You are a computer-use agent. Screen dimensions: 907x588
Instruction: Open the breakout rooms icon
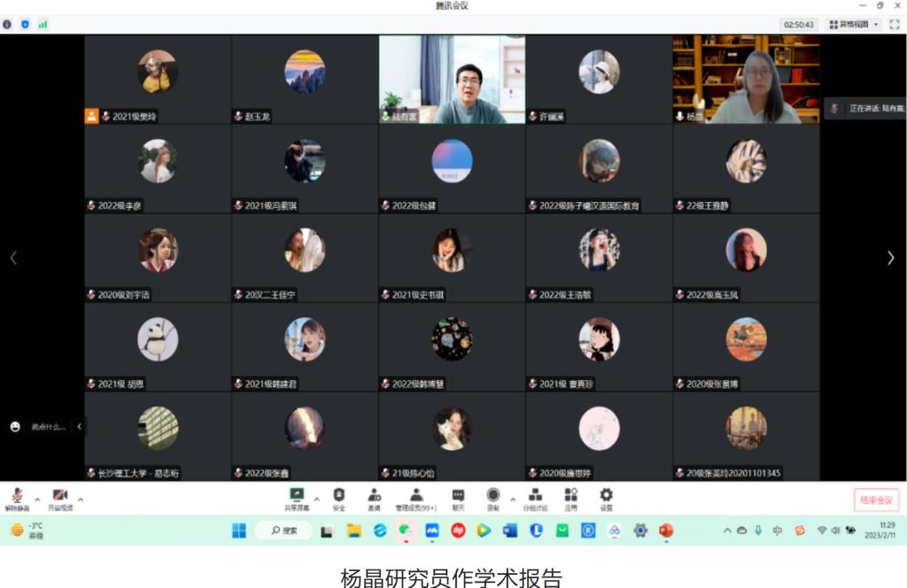[535, 496]
